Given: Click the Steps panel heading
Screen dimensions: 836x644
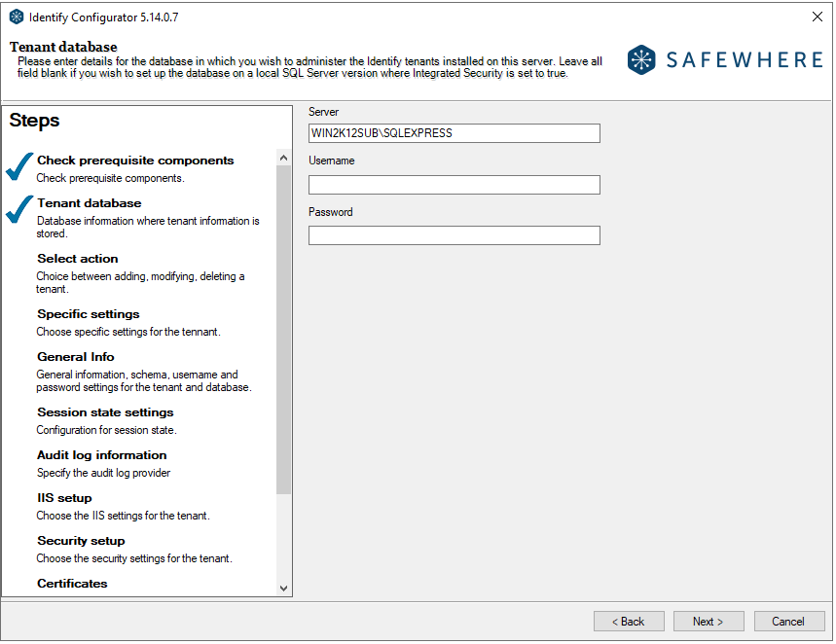Looking at the screenshot, I should tap(34, 121).
